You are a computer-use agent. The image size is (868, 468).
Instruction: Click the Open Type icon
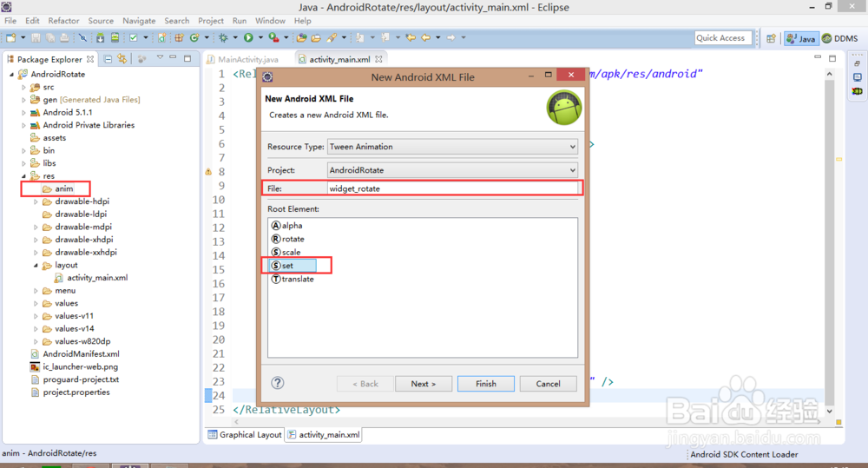click(x=302, y=37)
